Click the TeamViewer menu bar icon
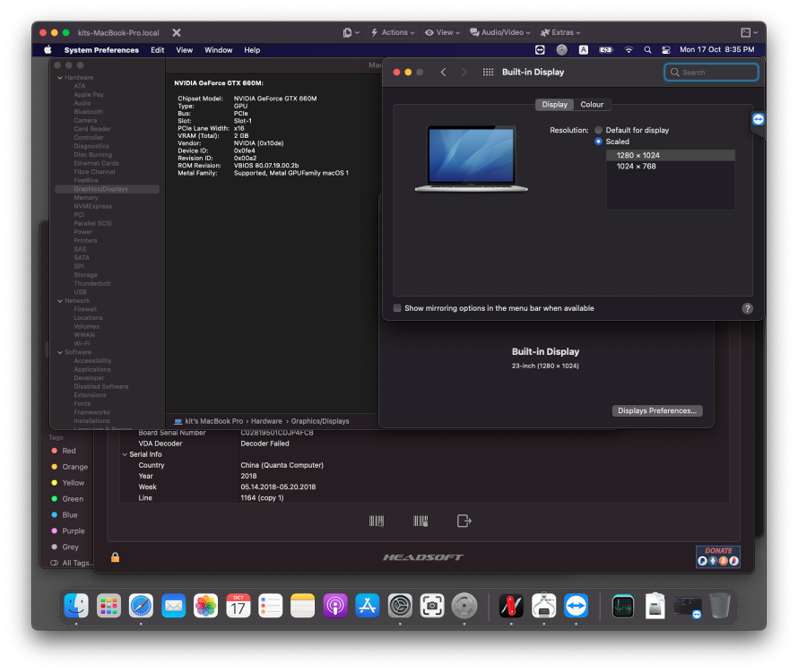Image resolution: width=798 pixels, height=672 pixels. pyautogui.click(x=540, y=50)
